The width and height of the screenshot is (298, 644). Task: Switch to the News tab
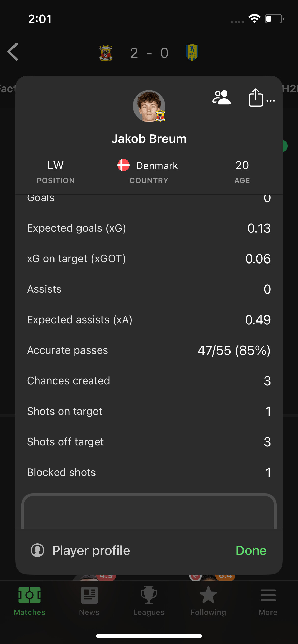click(89, 601)
